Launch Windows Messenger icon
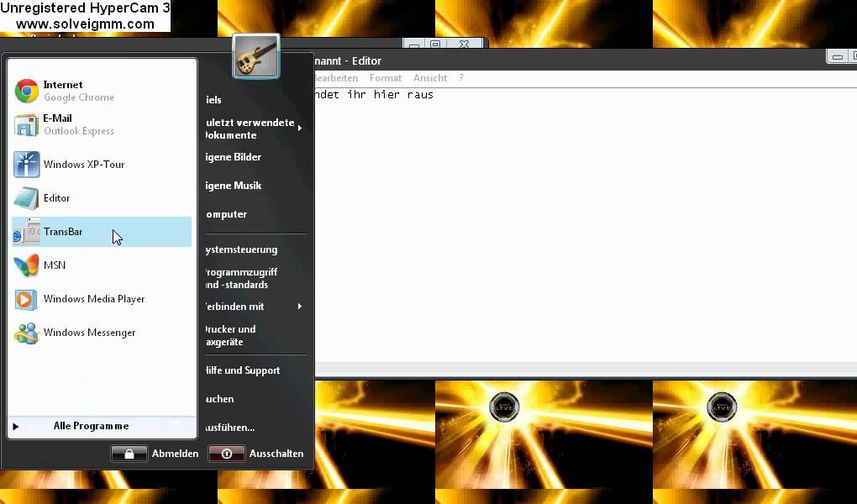The image size is (857, 504). [26, 333]
